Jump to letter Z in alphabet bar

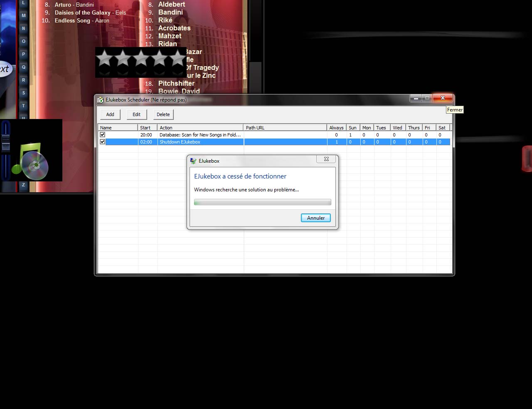pyautogui.click(x=23, y=185)
